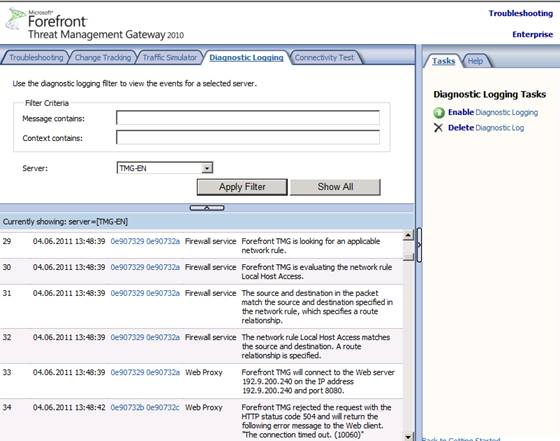This screenshot has height=441, width=560.
Task: Select the row 29 network rule lookup message
Action: pos(311,246)
